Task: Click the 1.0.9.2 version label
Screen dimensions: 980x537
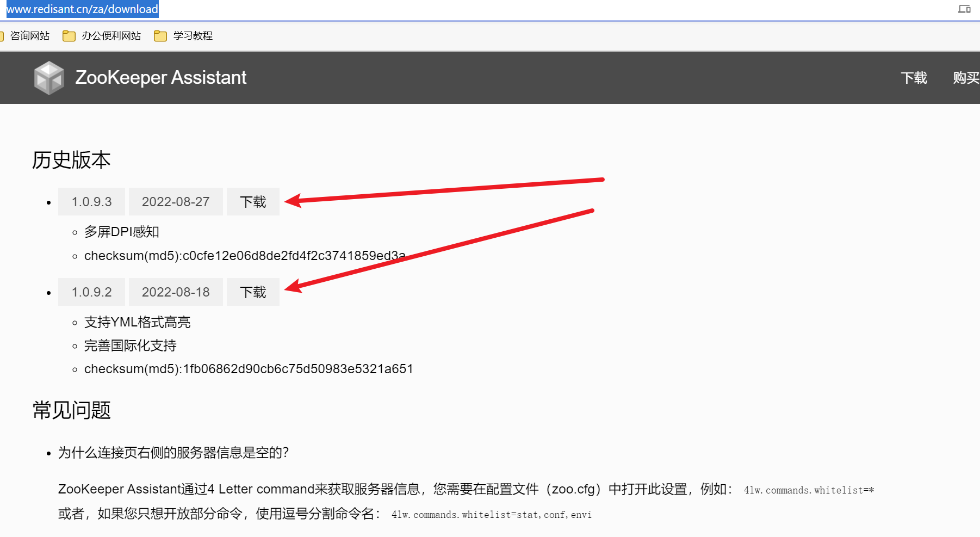Action: [91, 292]
